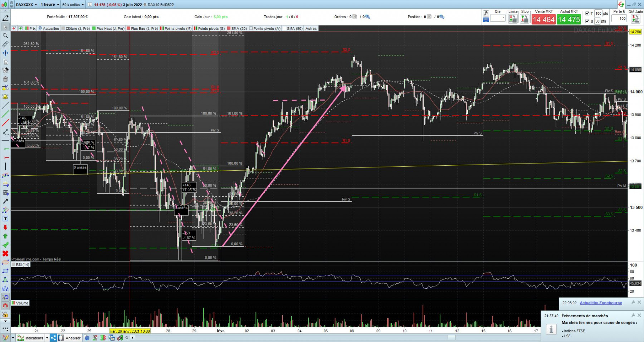Open the DAXXXXX instrument dropdown
This screenshot has height=342, width=644.
pyautogui.click(x=26, y=5)
